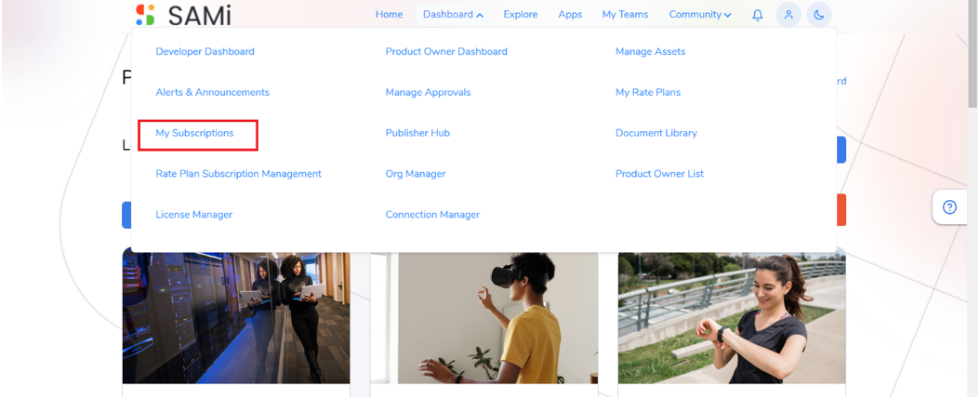Click the VR headset person thumbnail

point(484,318)
